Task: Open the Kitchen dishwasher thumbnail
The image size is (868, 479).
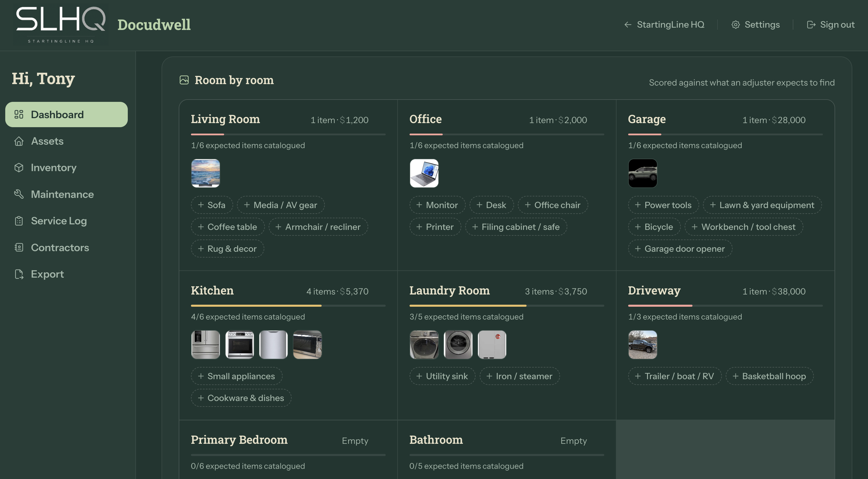Action: (x=274, y=345)
